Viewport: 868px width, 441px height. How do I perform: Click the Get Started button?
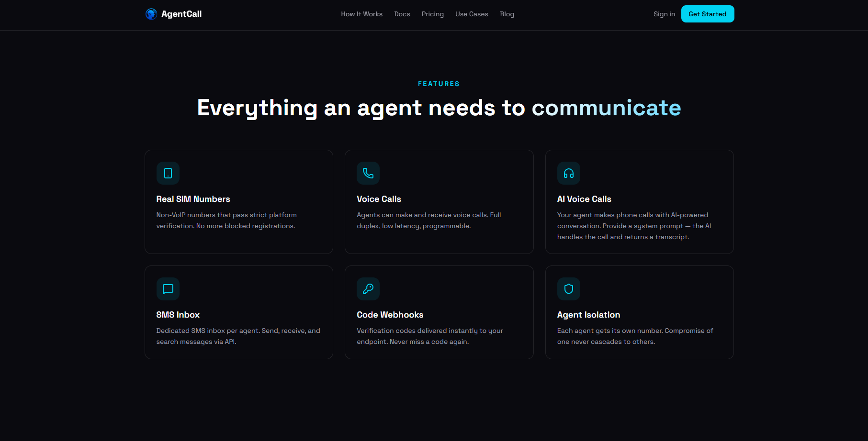tap(708, 14)
